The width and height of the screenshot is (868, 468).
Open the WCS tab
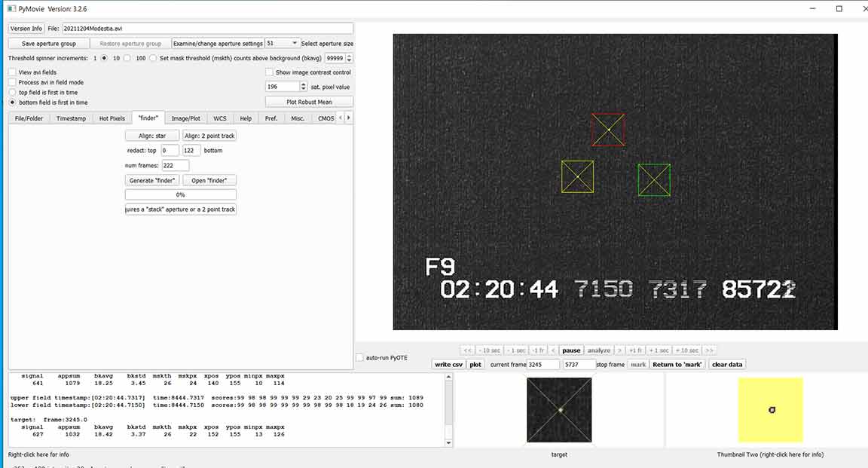tap(220, 118)
